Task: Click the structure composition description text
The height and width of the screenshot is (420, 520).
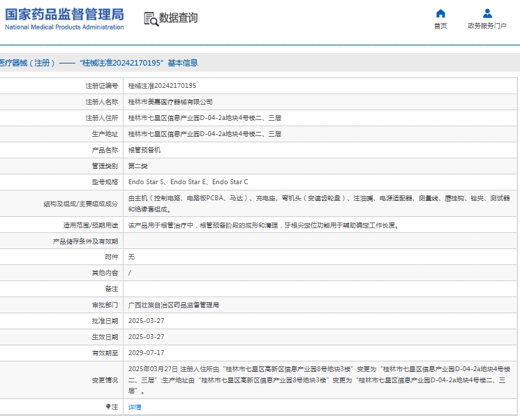Action: coord(319,204)
